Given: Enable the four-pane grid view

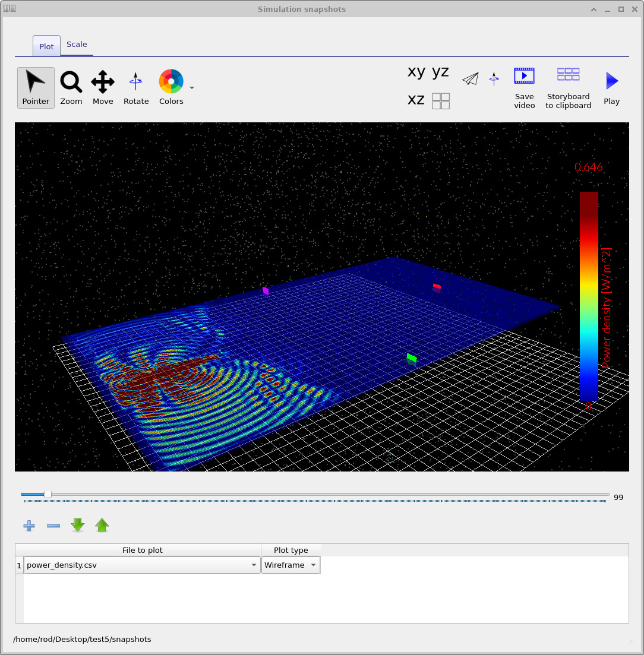Looking at the screenshot, I should point(440,100).
